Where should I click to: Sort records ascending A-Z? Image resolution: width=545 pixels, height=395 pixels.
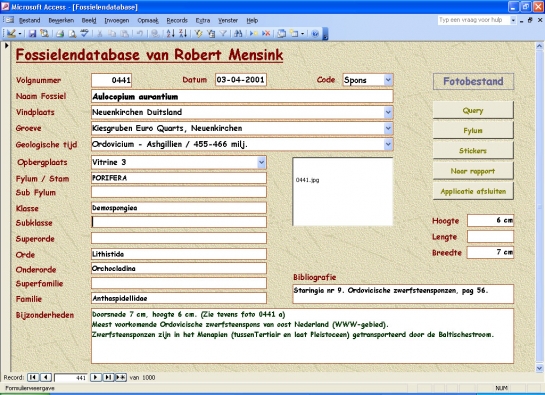point(170,33)
